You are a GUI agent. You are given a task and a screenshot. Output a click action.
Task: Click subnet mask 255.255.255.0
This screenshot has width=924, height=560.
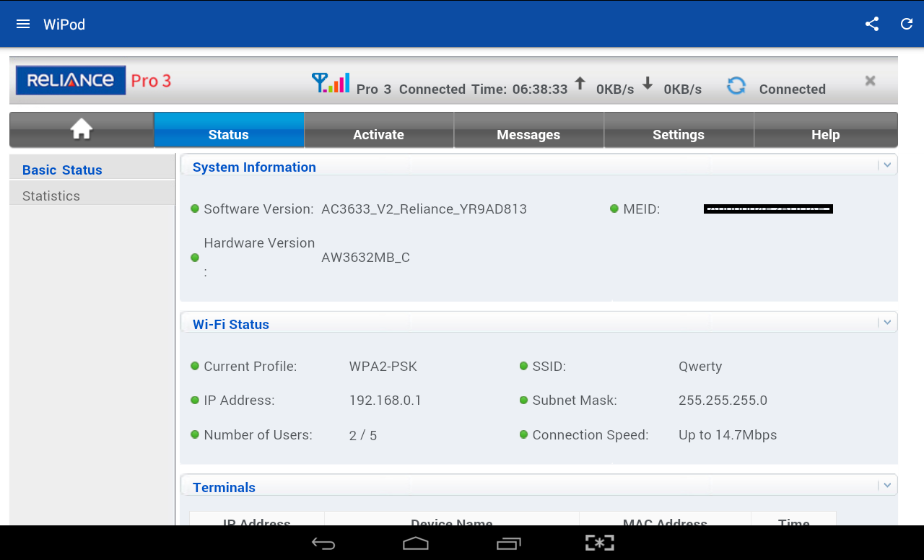[x=723, y=401]
